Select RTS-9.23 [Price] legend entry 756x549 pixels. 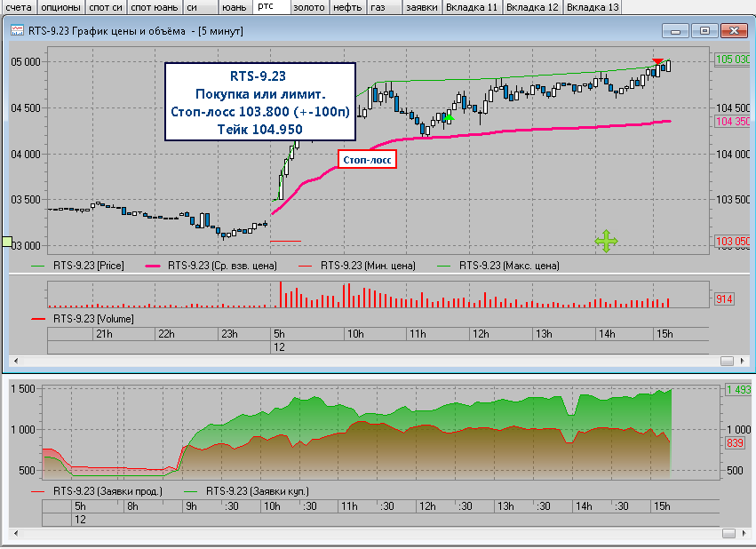click(x=77, y=266)
